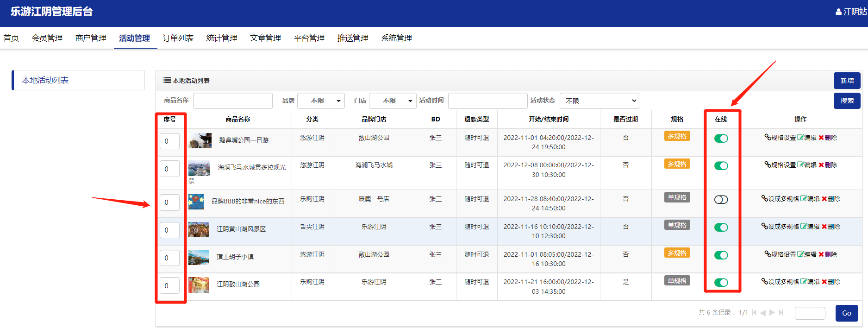Open the 门店 filter dropdown

click(393, 101)
